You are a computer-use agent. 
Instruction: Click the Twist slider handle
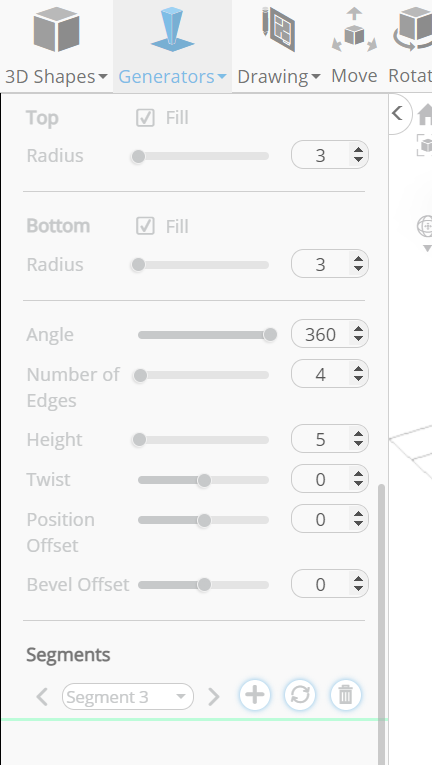[204, 480]
